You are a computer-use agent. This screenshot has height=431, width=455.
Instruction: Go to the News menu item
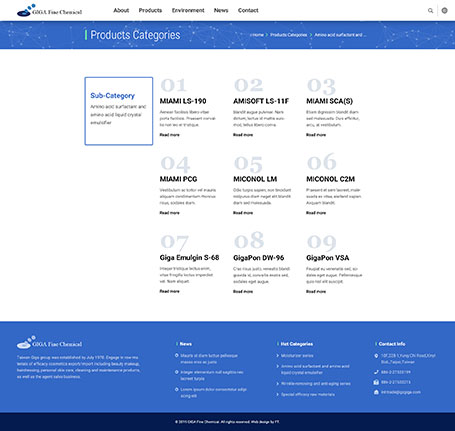pos(221,10)
